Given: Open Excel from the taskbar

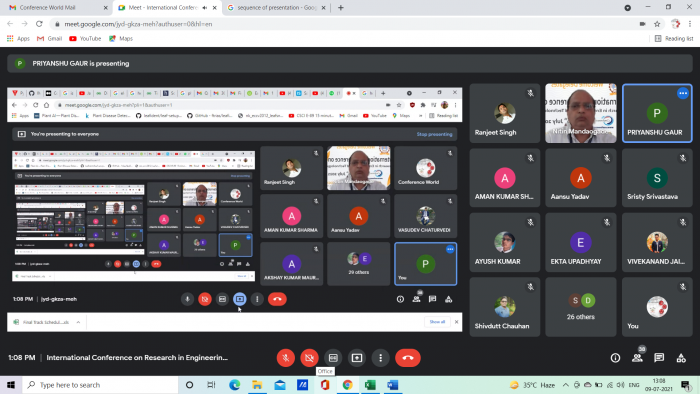Looking at the screenshot, I should (370, 385).
